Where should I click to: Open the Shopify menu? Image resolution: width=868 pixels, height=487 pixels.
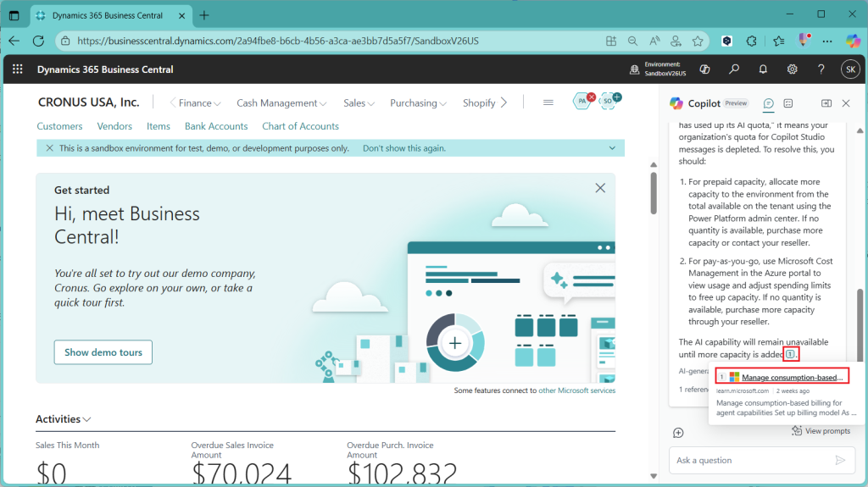tap(479, 103)
